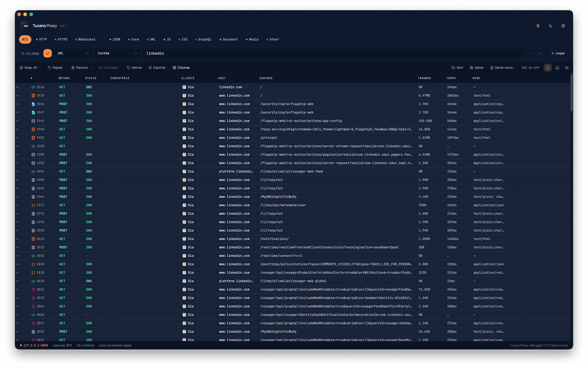This screenshot has width=588, height=369.
Task: Click the binary body icon on row 1949
Action: click(33, 121)
